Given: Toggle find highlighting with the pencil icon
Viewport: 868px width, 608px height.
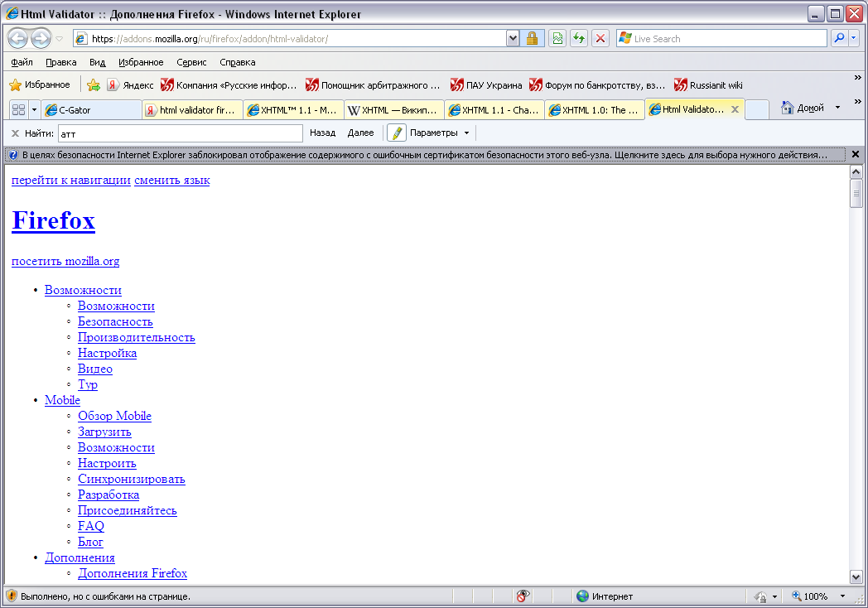Looking at the screenshot, I should pos(397,133).
